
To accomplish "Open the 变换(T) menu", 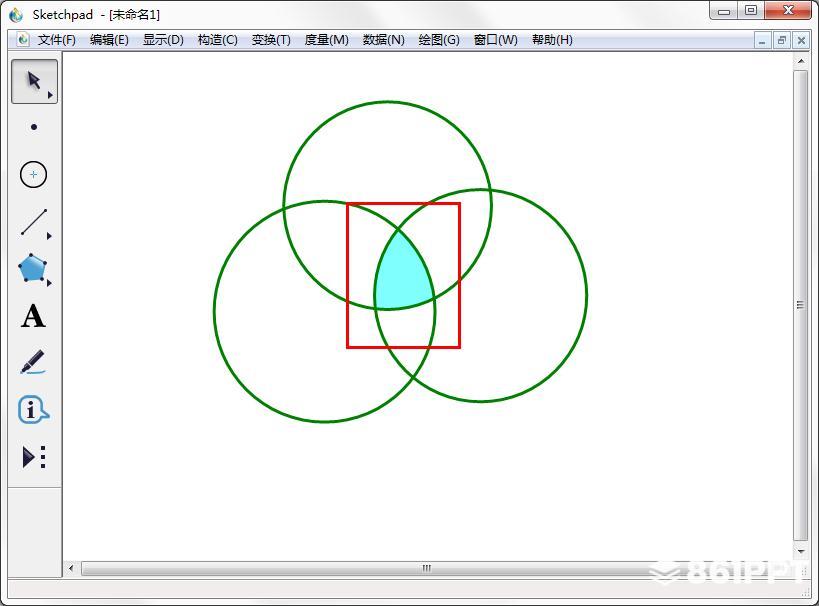I will pyautogui.click(x=271, y=40).
